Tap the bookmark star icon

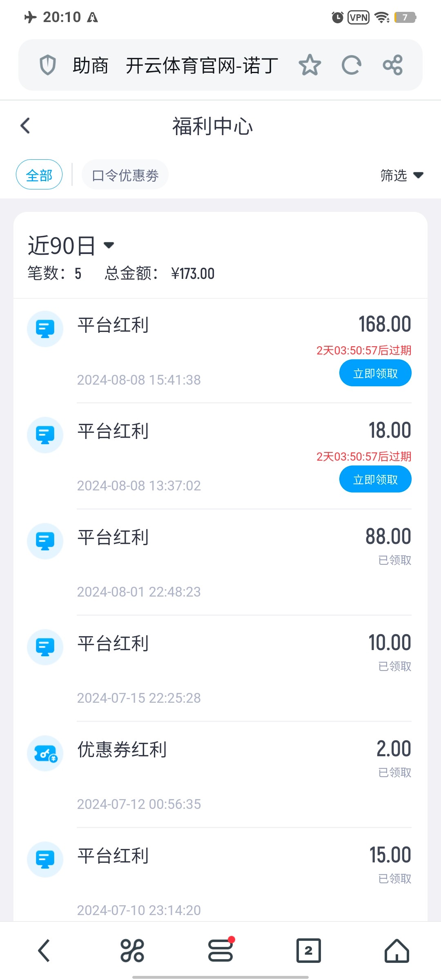pos(310,65)
